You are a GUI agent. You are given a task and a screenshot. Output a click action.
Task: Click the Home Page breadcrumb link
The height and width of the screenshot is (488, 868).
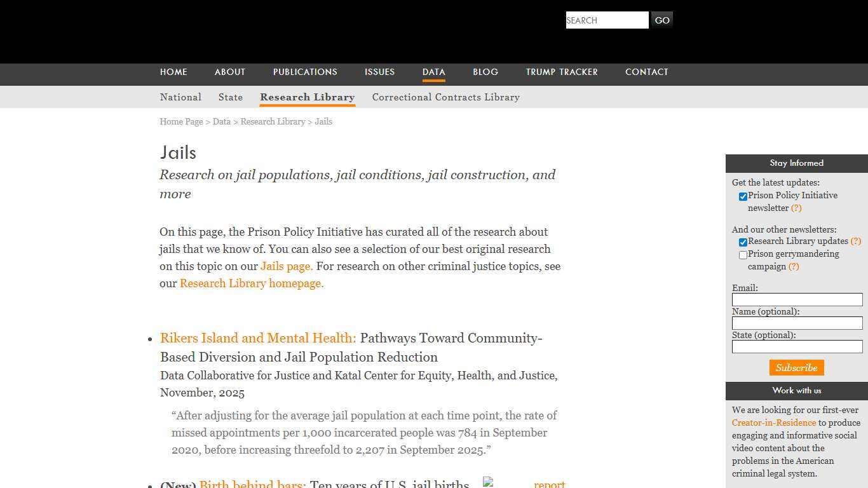(x=181, y=121)
